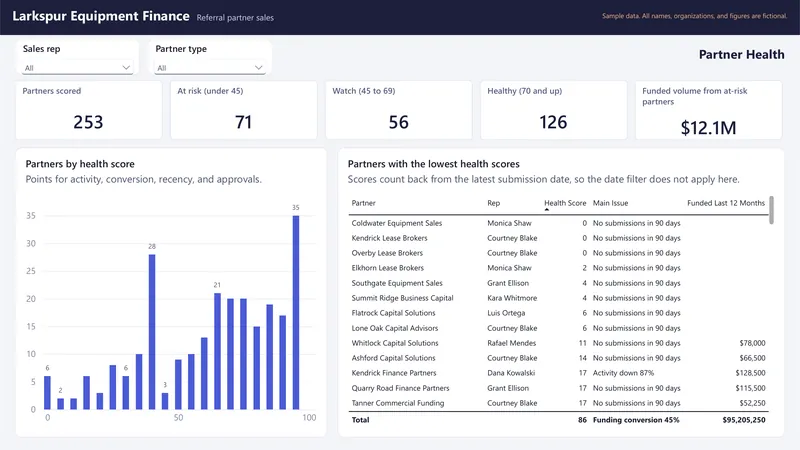Click the Elkhorn Lease Brokers partner name
The height and width of the screenshot is (450, 800).
click(x=388, y=268)
